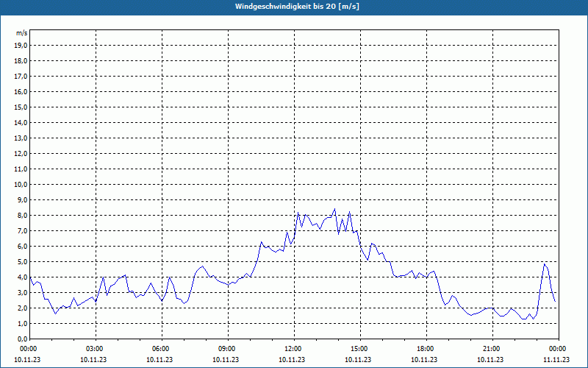The height and width of the screenshot is (368, 588).
Task: Click the 15,0 axis value
Action: point(21,107)
